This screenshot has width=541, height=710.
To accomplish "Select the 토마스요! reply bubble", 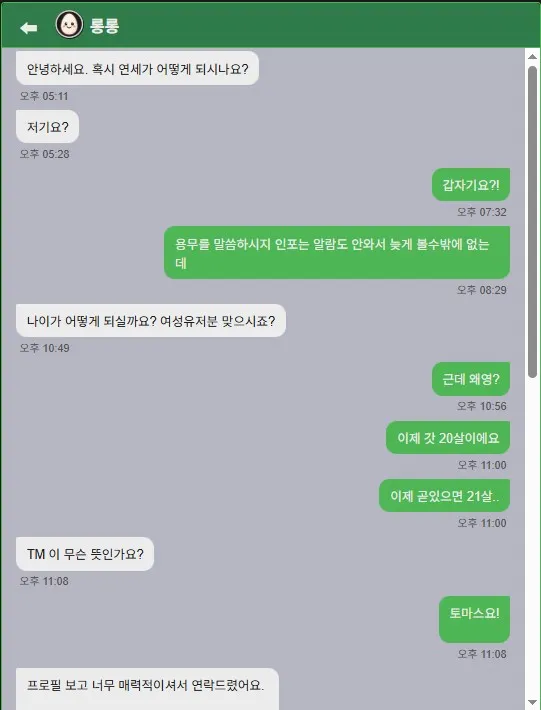I will [474, 619].
